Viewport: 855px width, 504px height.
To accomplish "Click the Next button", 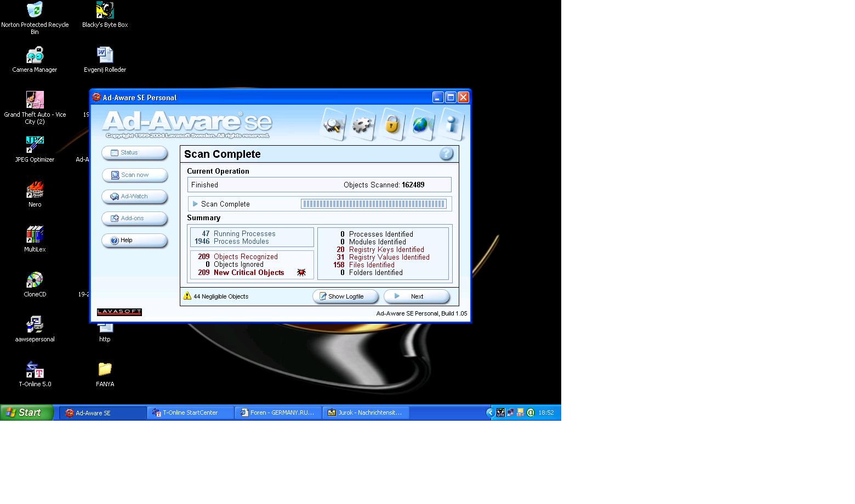I will [417, 296].
